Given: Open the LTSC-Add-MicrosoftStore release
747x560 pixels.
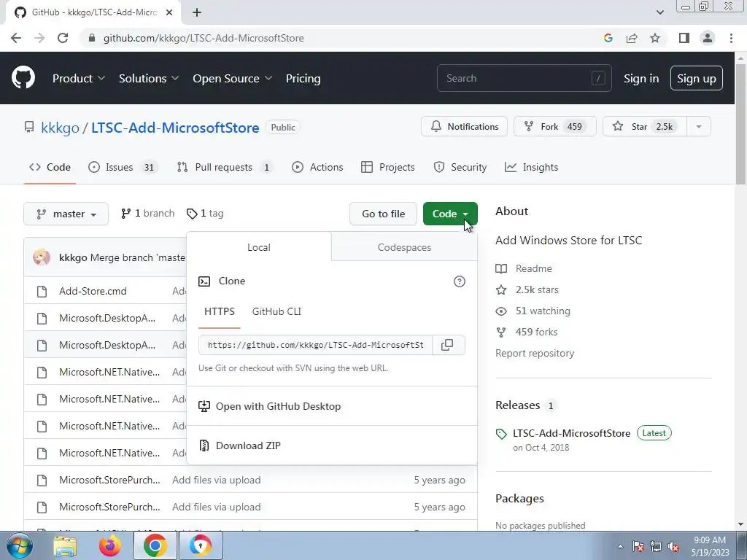Looking at the screenshot, I should (x=571, y=433).
